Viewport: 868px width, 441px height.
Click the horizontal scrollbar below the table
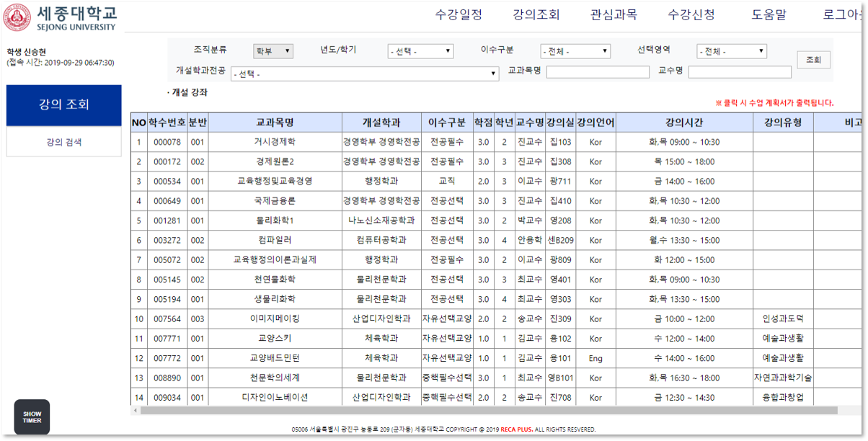click(x=489, y=411)
